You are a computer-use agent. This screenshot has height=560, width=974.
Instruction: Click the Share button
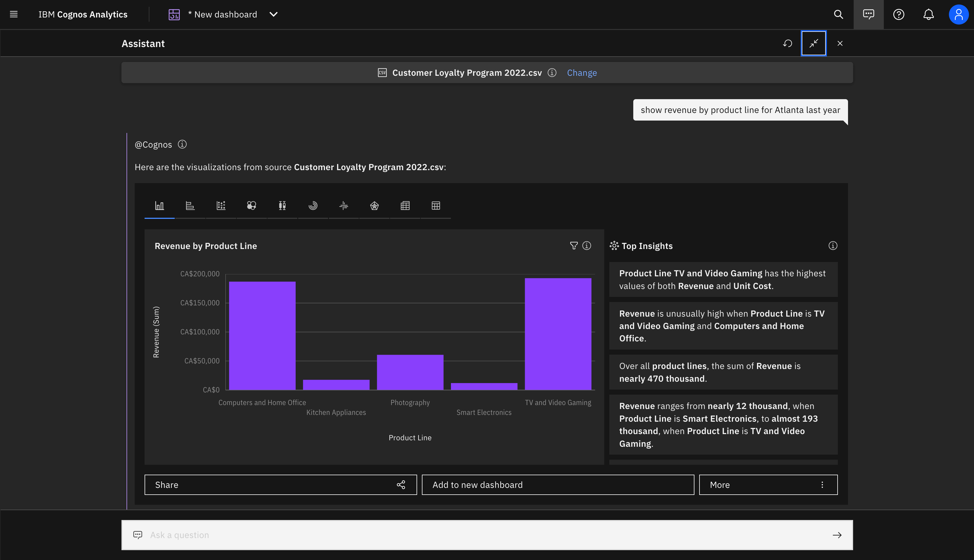coord(280,485)
